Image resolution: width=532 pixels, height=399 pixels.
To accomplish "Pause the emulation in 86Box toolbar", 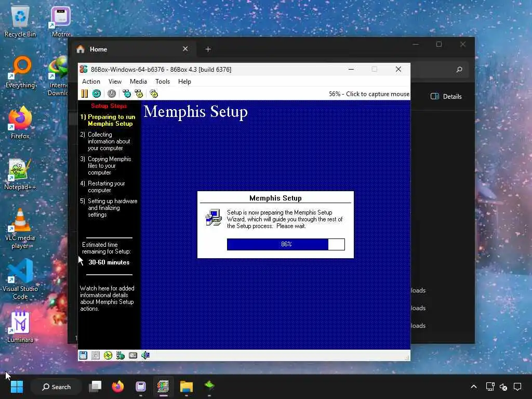I will pos(85,94).
